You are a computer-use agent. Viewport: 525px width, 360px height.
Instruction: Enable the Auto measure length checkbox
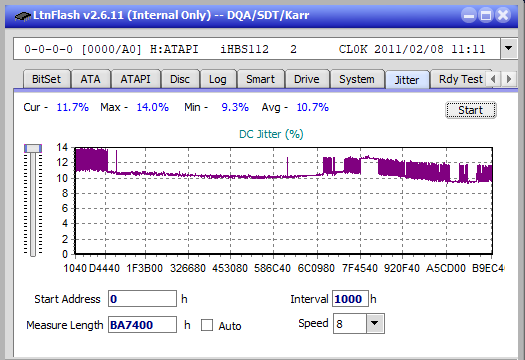click(207, 325)
